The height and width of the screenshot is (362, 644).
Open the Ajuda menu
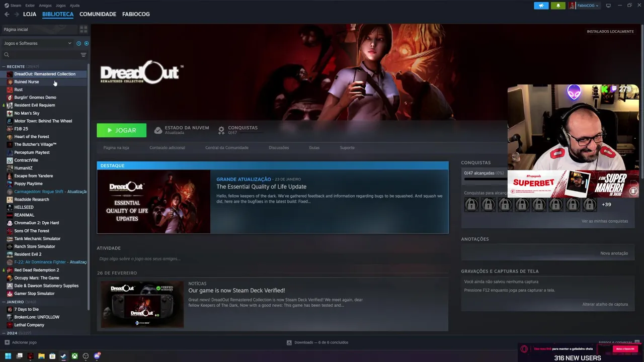click(x=74, y=6)
